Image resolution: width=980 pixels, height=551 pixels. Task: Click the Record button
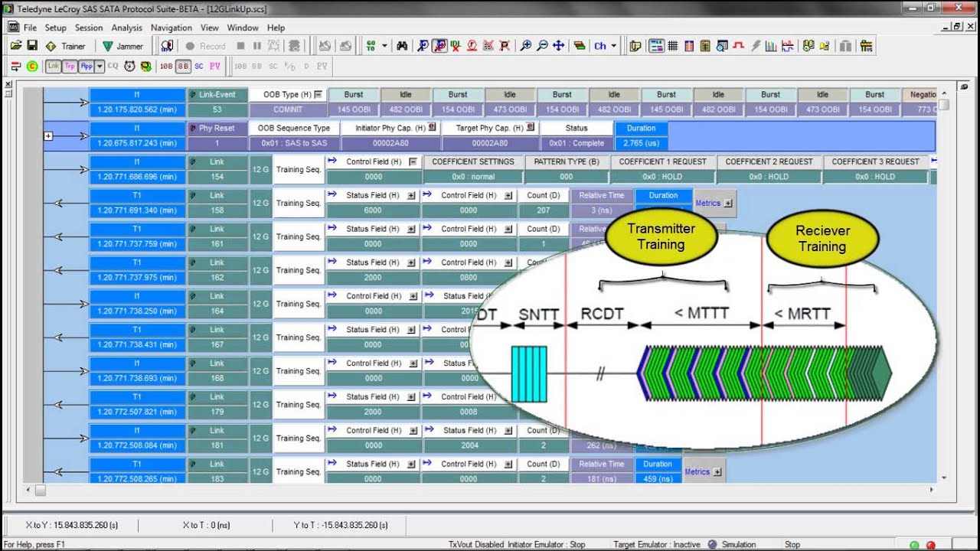coord(205,46)
